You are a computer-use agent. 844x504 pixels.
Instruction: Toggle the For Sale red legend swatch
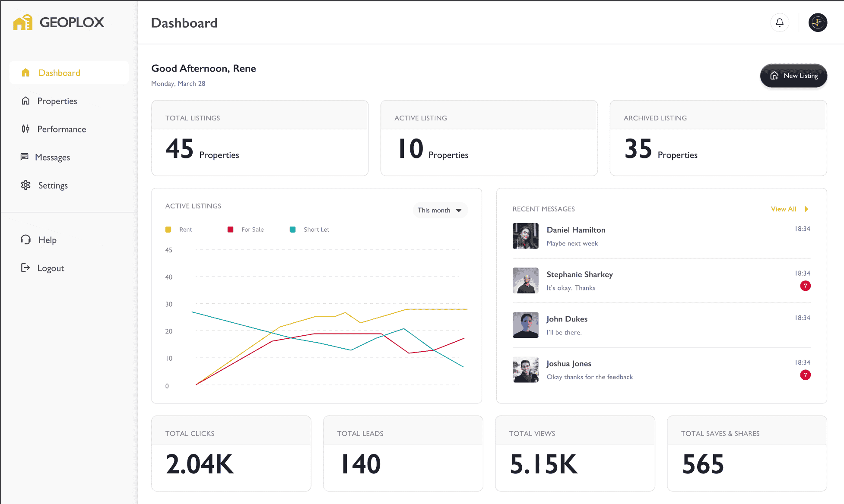[230, 230]
